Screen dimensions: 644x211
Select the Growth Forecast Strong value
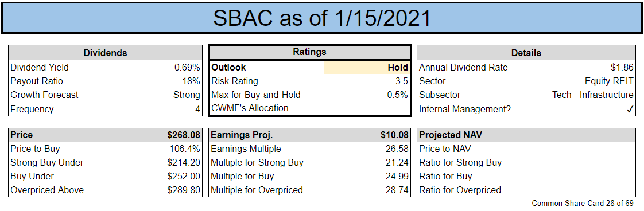[187, 95]
